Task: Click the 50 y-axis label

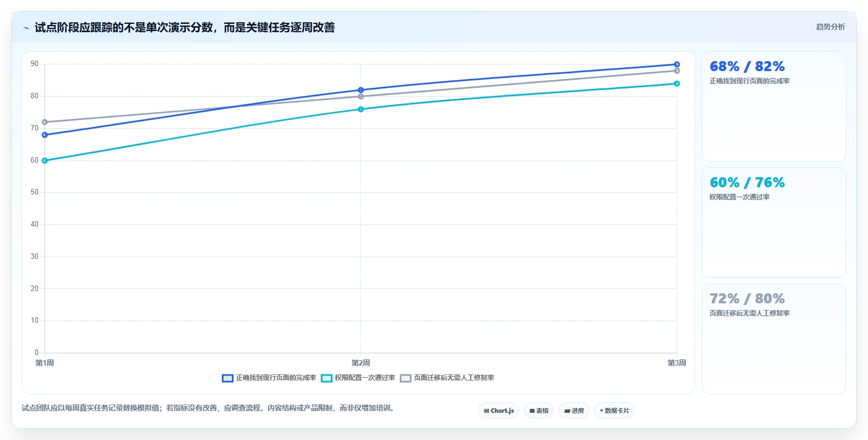Action: [x=34, y=193]
